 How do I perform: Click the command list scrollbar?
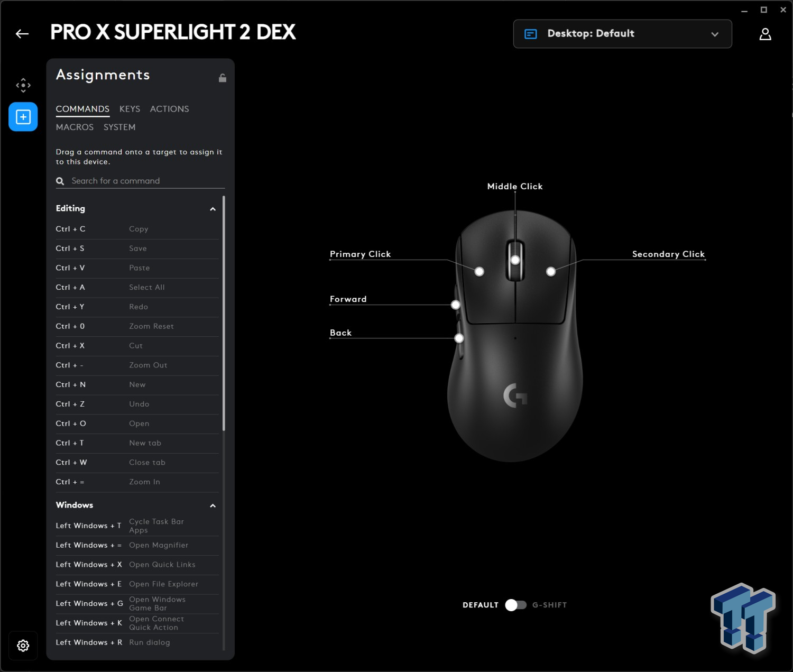tap(224, 317)
